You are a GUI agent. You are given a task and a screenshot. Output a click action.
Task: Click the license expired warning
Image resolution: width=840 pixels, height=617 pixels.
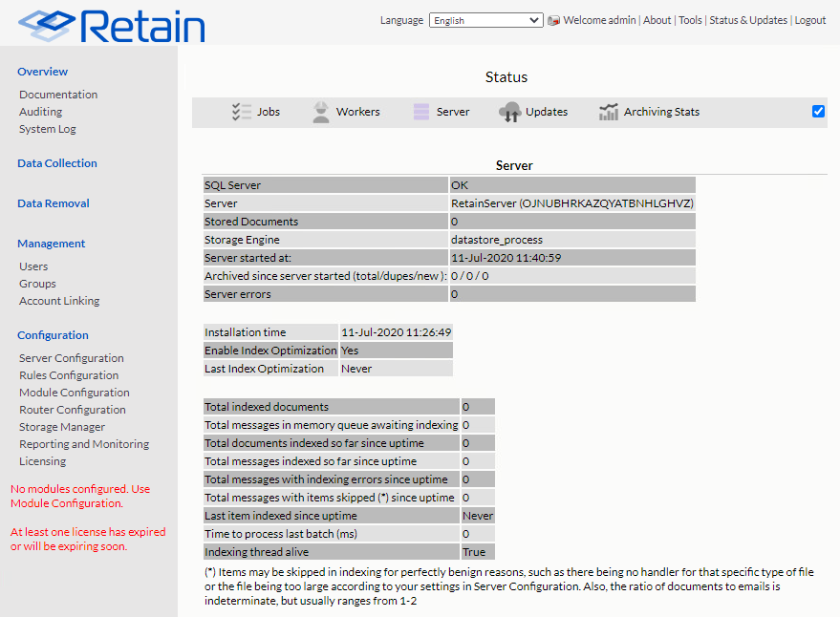[88, 539]
